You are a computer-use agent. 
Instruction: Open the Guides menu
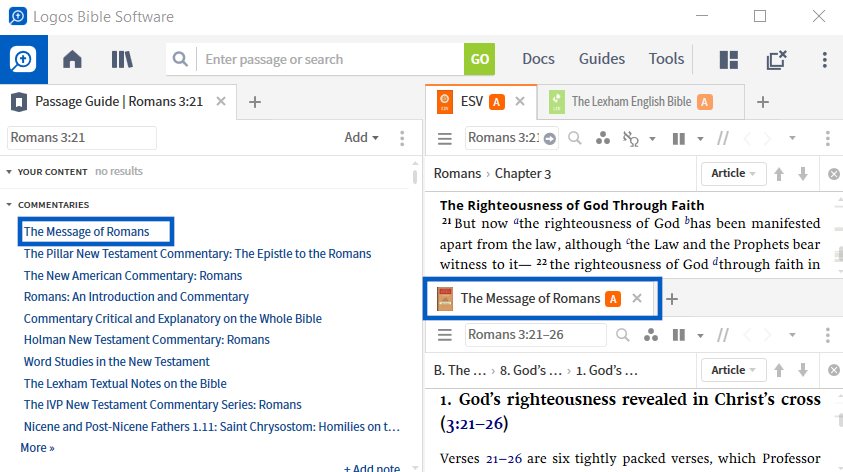[x=602, y=59]
